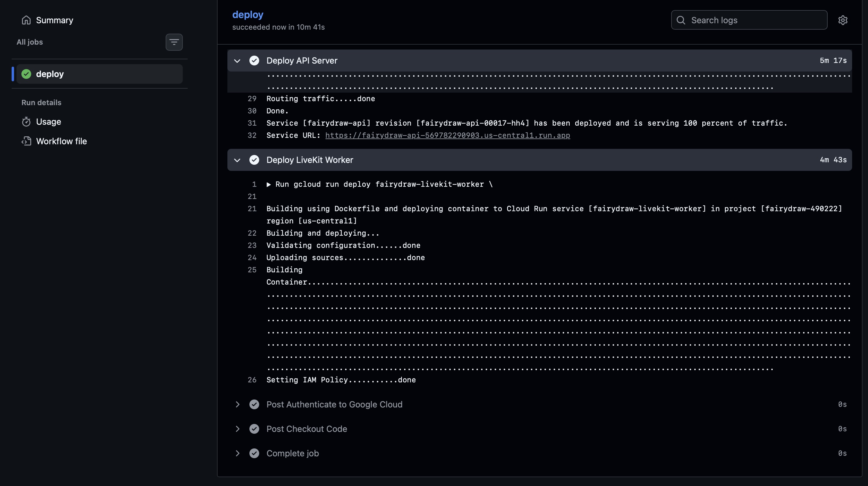Click the filter jobs icon button
The image size is (868, 486).
click(174, 42)
